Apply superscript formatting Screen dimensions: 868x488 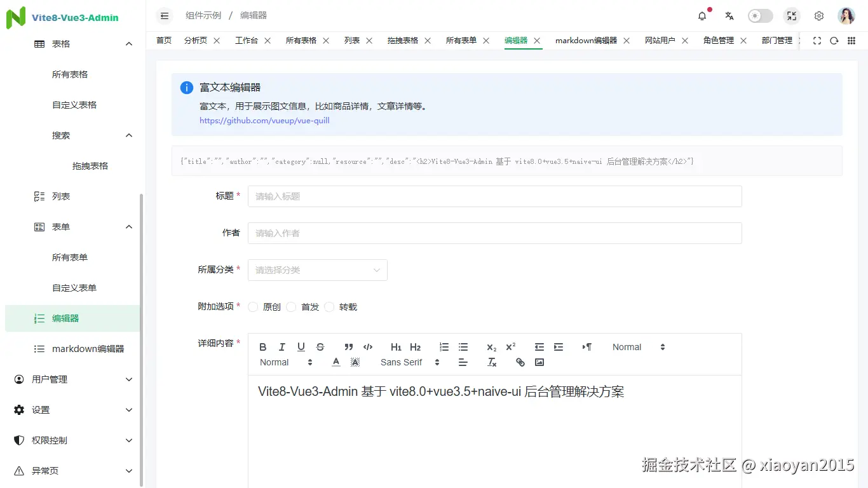point(511,347)
